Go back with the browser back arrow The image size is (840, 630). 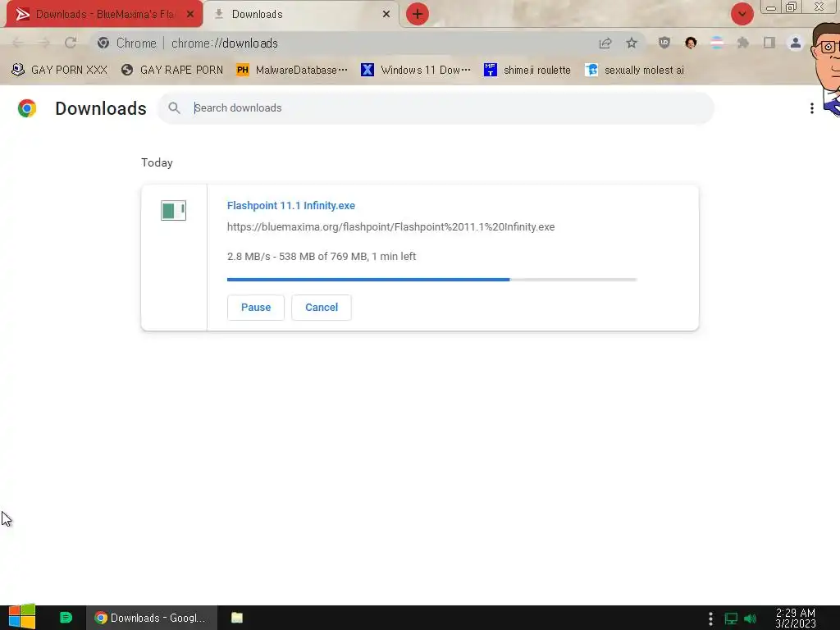[x=17, y=43]
